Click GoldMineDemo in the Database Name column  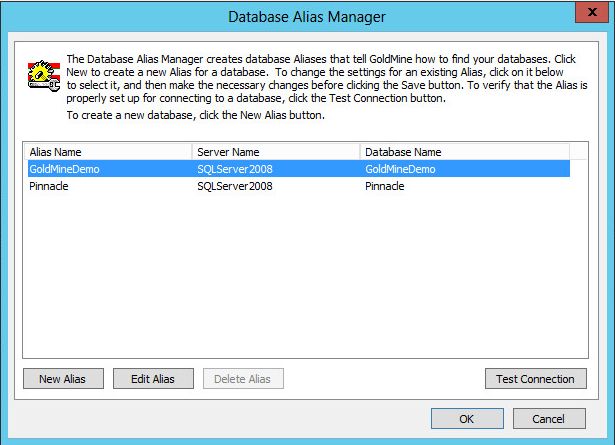point(400,169)
